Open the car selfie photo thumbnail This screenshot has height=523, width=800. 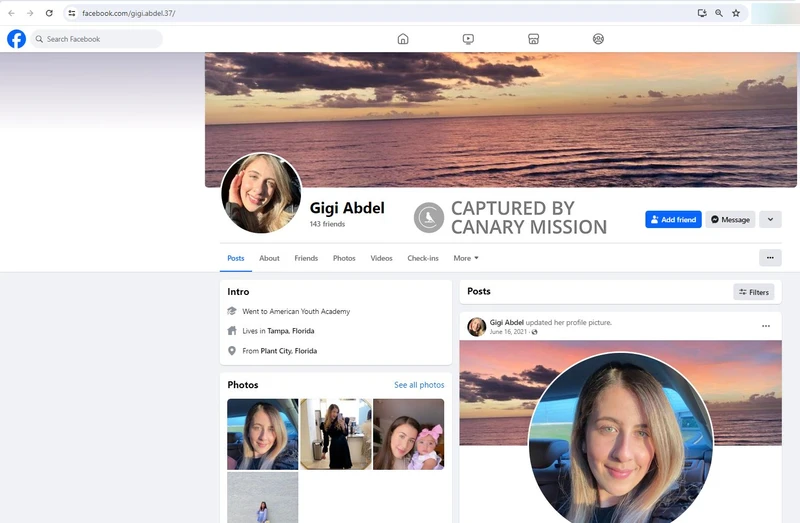pos(263,434)
